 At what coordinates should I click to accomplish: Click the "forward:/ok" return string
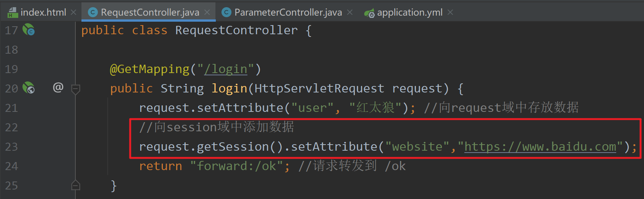click(x=236, y=166)
